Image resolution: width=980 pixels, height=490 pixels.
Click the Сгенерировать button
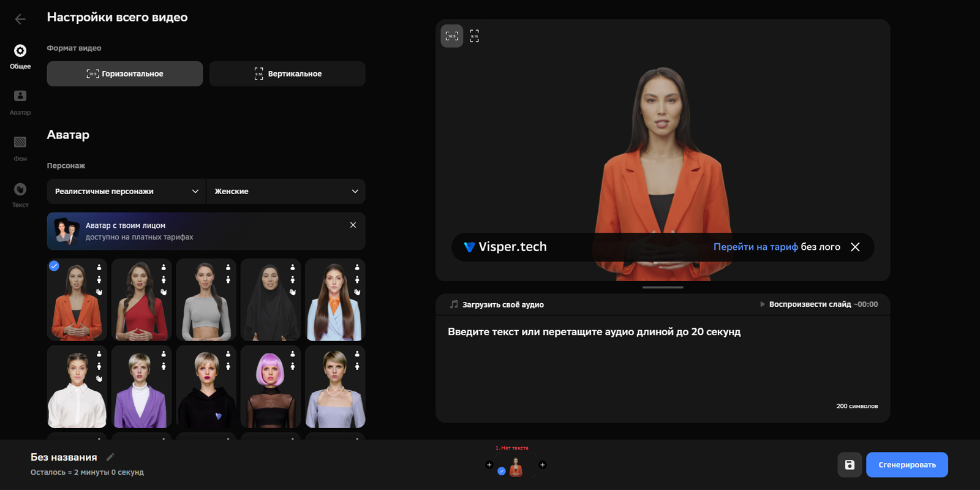tap(907, 465)
